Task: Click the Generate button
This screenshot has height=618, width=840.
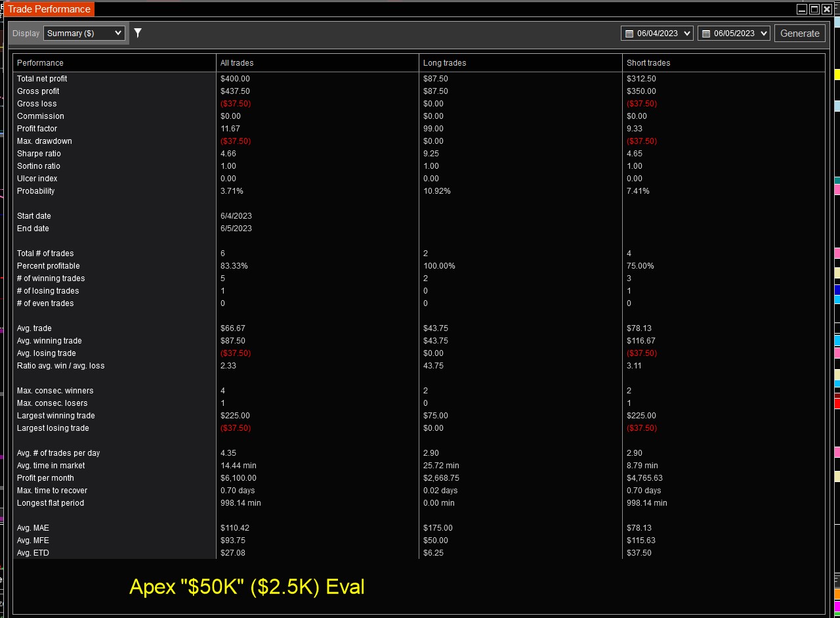Action: [x=799, y=33]
